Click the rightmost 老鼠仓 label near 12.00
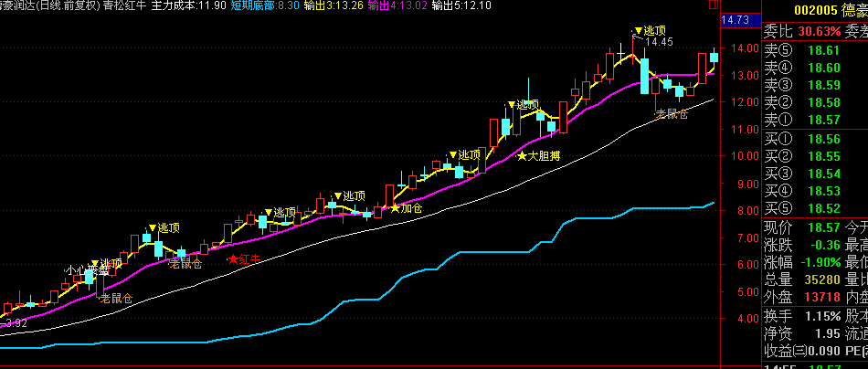 point(675,114)
